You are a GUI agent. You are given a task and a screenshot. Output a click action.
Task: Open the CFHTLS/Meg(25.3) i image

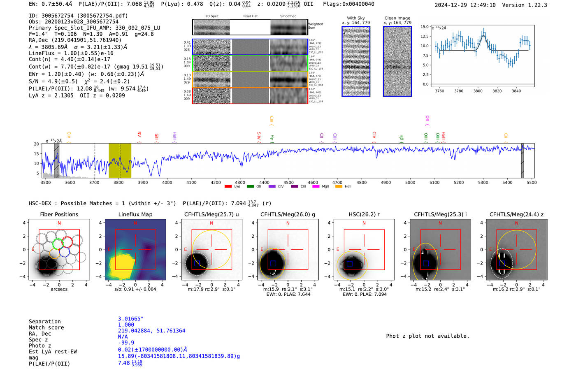click(x=440, y=249)
